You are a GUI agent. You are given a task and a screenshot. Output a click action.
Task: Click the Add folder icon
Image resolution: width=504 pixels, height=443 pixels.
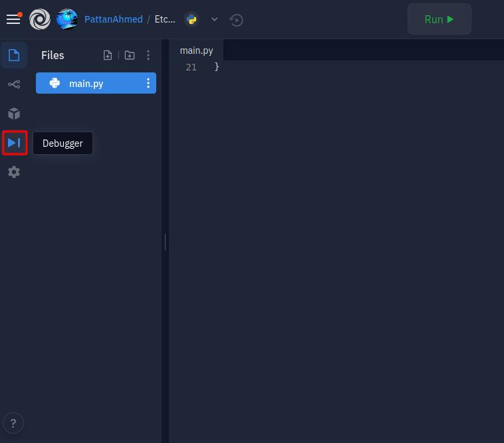point(130,55)
